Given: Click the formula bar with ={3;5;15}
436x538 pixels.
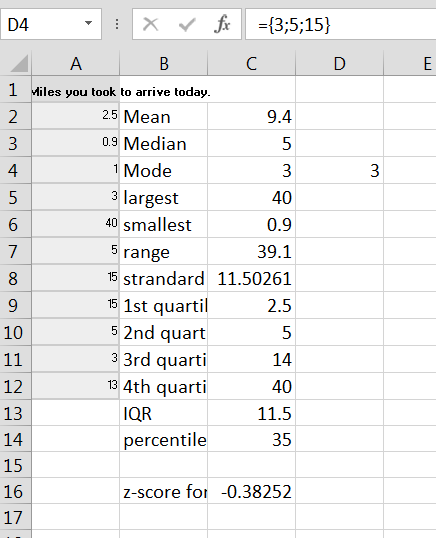Looking at the screenshot, I should pos(340,24).
